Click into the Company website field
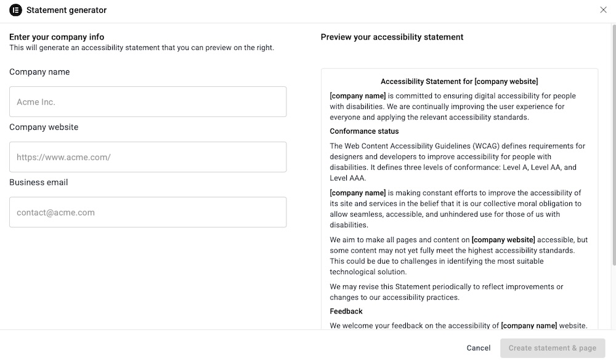Image resolution: width=616 pixels, height=364 pixels. coord(148,157)
